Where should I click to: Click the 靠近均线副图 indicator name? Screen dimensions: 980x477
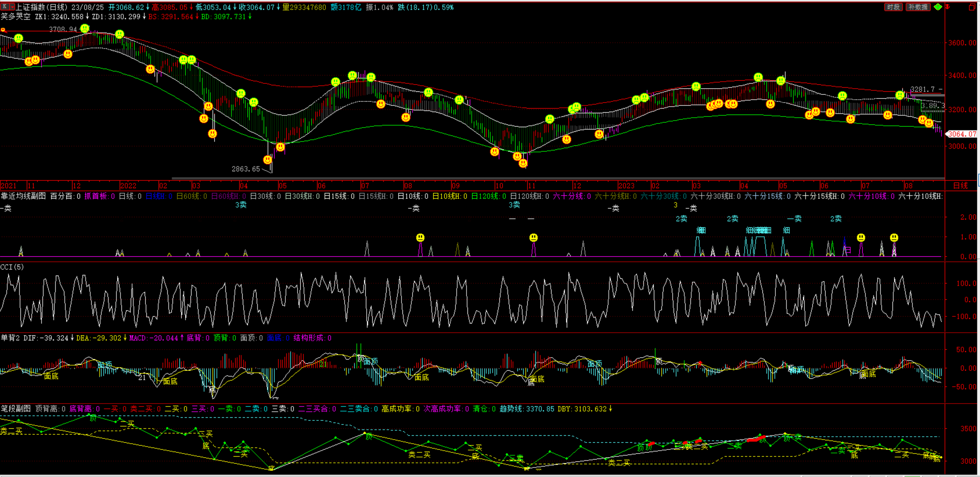point(23,196)
